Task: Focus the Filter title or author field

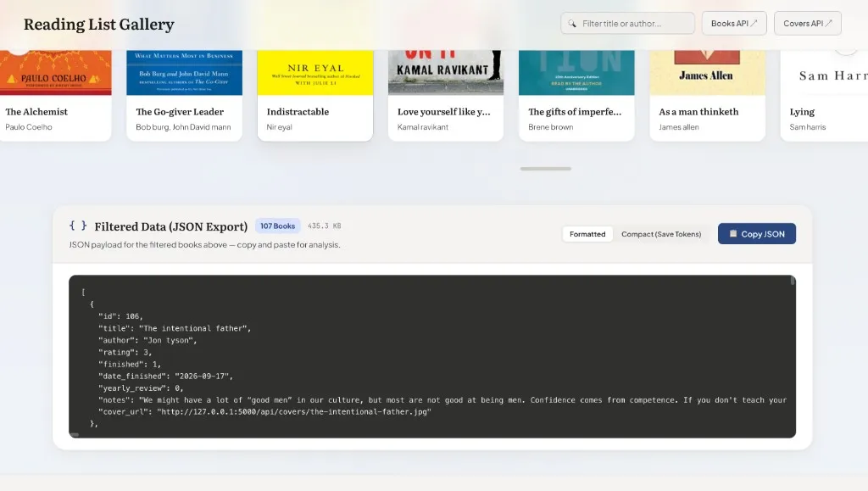Action: [x=628, y=23]
